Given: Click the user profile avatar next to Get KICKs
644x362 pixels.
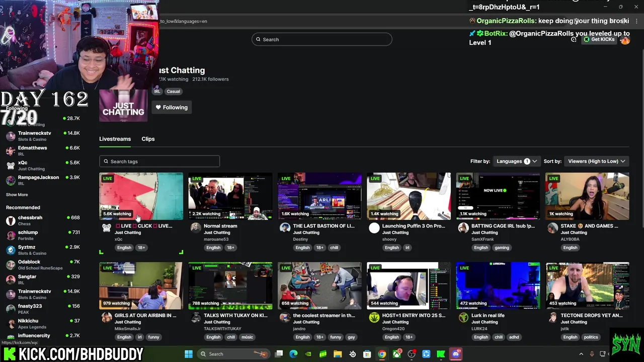Looking at the screenshot, I should pos(625,40).
